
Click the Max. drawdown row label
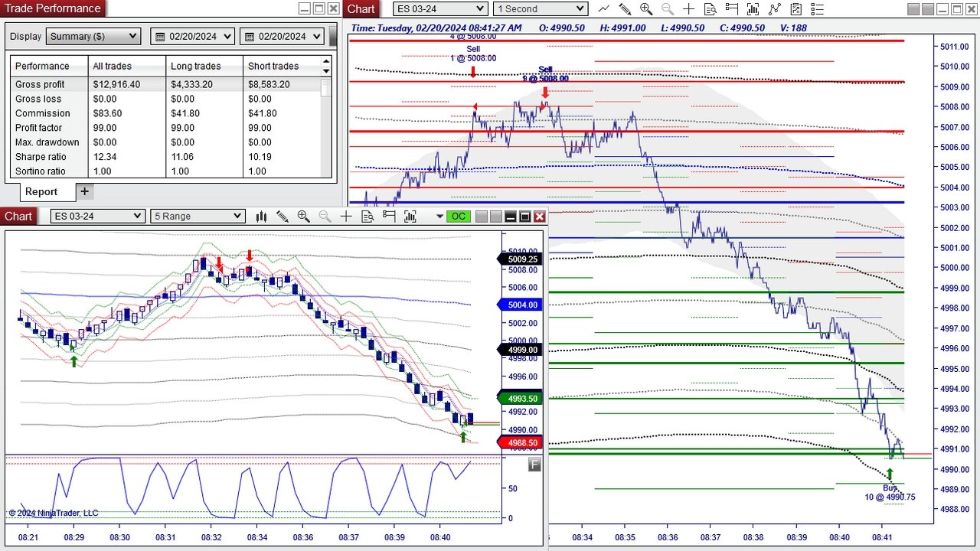(x=47, y=142)
